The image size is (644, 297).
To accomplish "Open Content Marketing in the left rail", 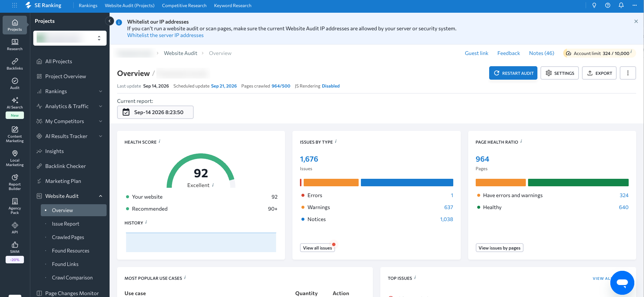I will point(15,134).
